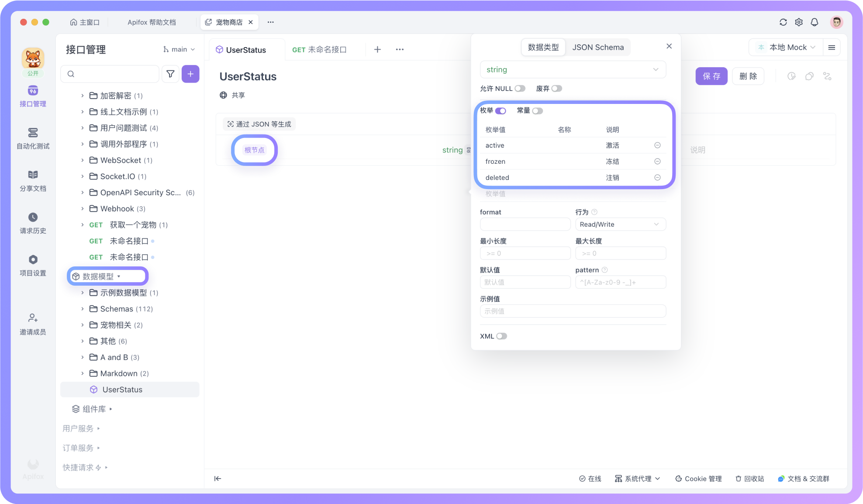The height and width of the screenshot is (504, 863).
Task: Open 文档 & 交流群 link
Action: (804, 479)
